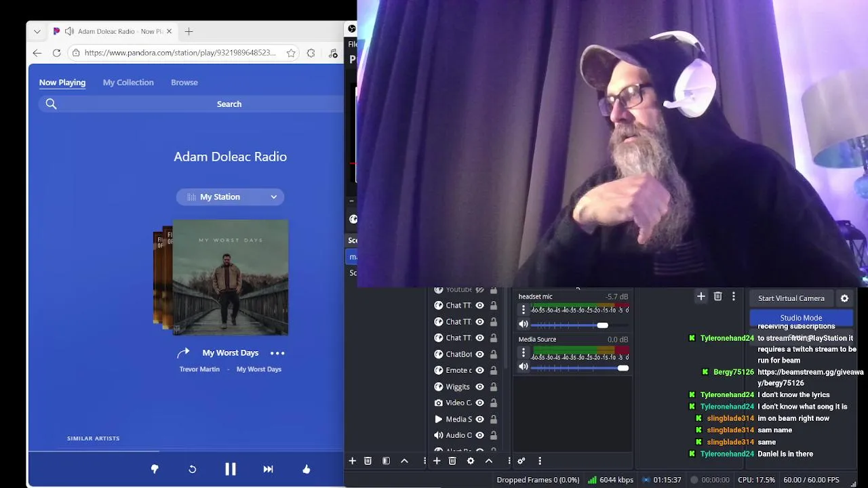Thumb down the current Pandora song
Viewport: 868px width, 488px height.
tap(155, 469)
